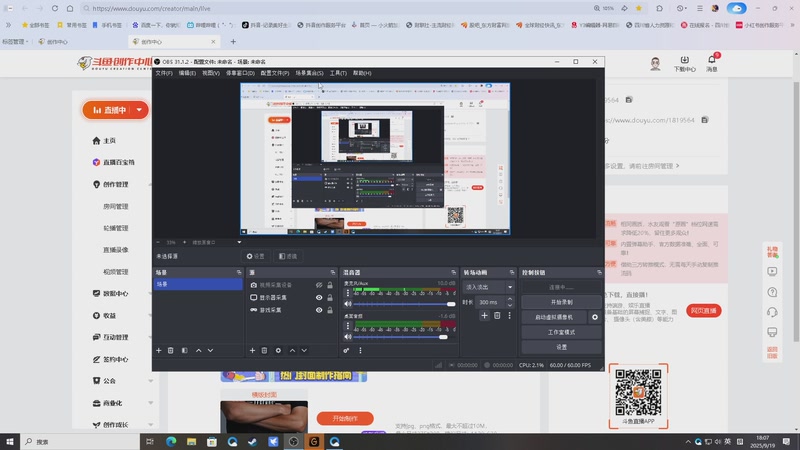
Task: Open Settings from OBS Controls panel
Action: (x=561, y=347)
